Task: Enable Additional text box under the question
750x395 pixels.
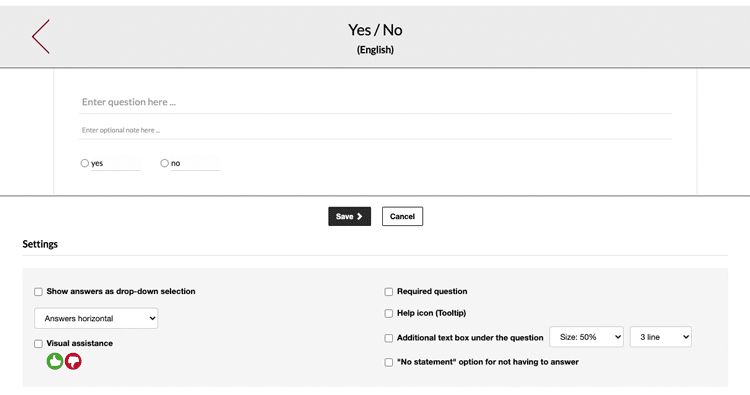Action: point(388,338)
